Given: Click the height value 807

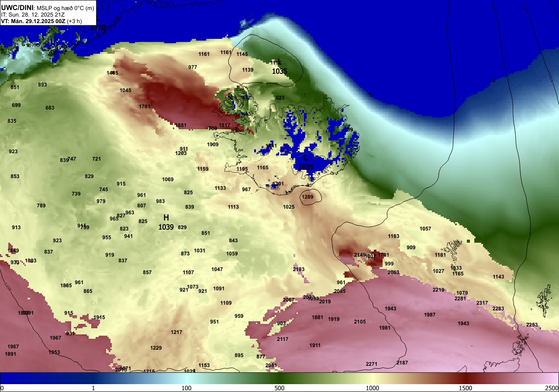Looking at the screenshot, I should coord(141,206).
